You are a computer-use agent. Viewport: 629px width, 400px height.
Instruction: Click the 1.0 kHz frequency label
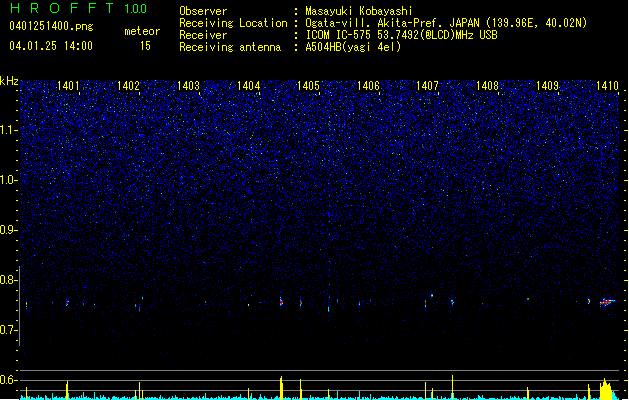coord(9,180)
